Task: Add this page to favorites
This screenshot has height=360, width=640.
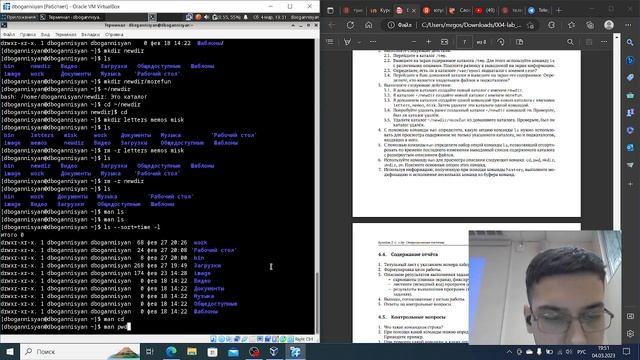Action: tap(530, 25)
